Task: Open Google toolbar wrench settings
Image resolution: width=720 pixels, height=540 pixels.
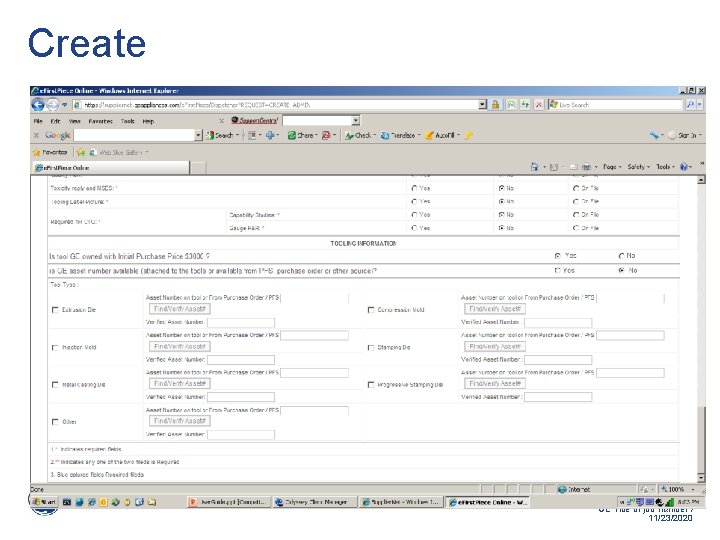Action: tap(654, 135)
